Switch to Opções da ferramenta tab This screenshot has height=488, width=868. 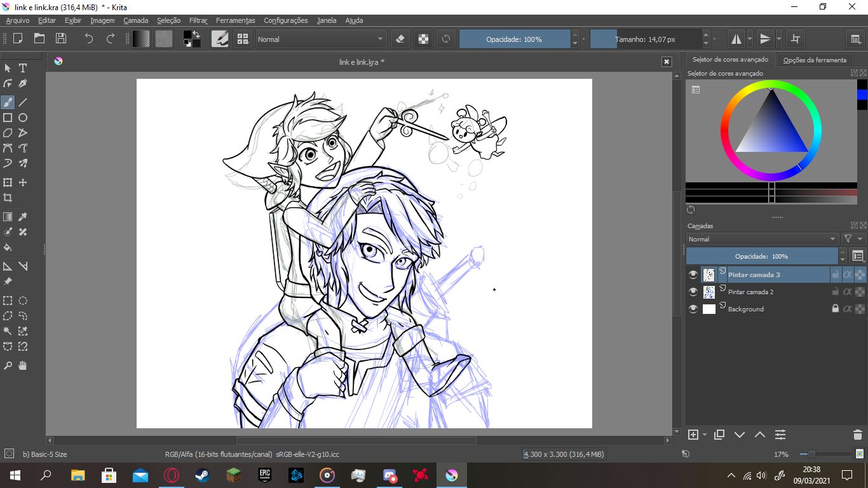815,60
